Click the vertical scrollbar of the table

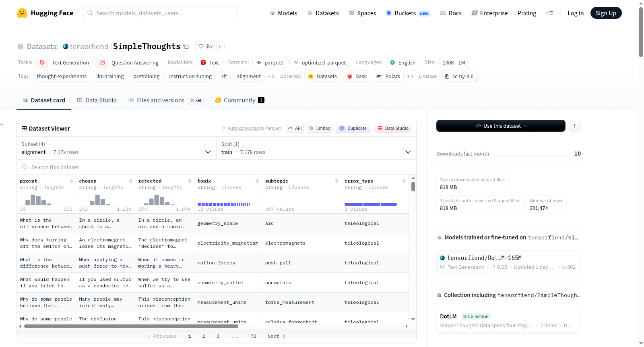413,187
